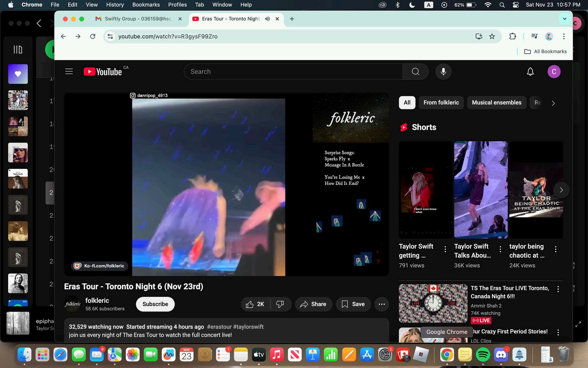Click the Chrome address bar URL

click(168, 36)
